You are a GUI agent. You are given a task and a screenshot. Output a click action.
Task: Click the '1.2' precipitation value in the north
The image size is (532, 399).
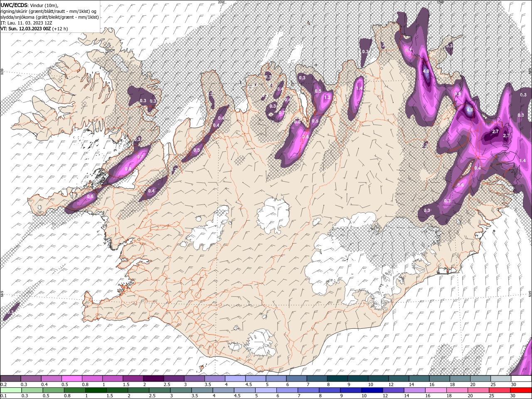[327, 97]
